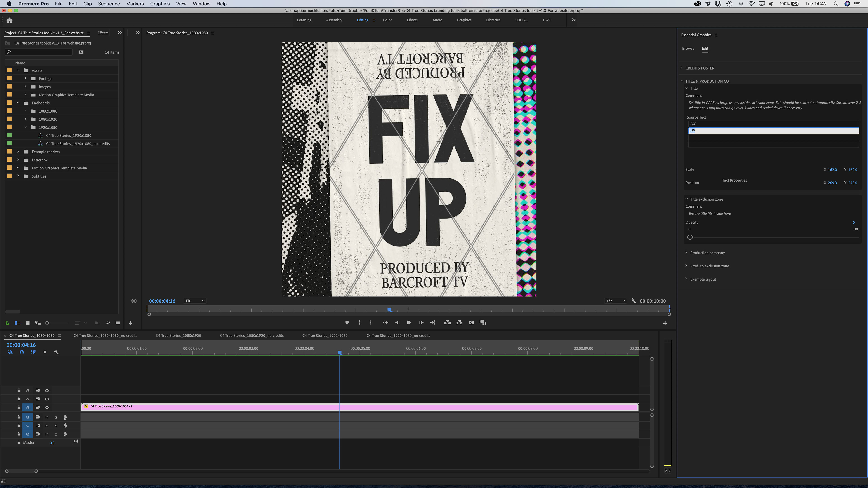Open the Fit zoom dropdown

pos(195,301)
